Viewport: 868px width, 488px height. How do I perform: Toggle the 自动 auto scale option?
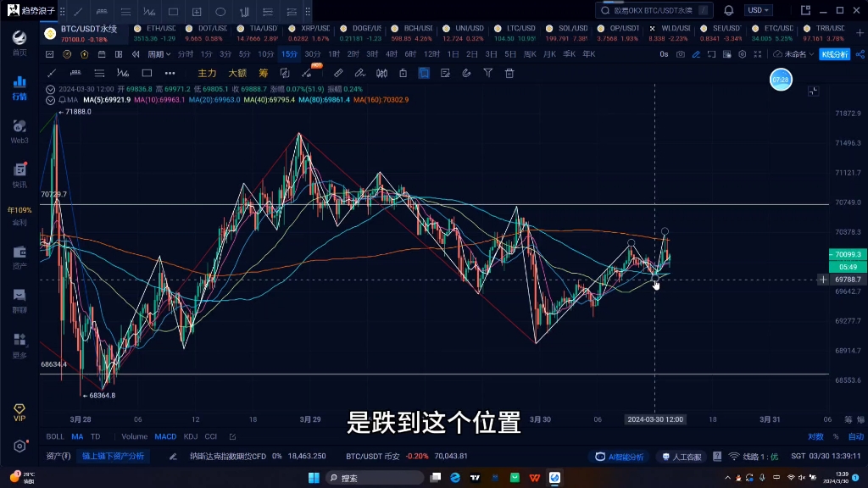(856, 436)
